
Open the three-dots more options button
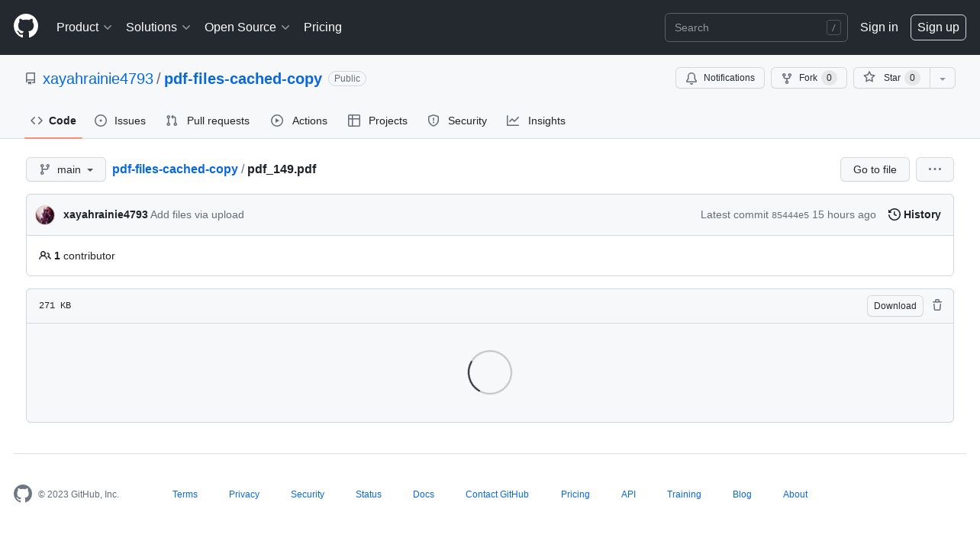(x=934, y=169)
